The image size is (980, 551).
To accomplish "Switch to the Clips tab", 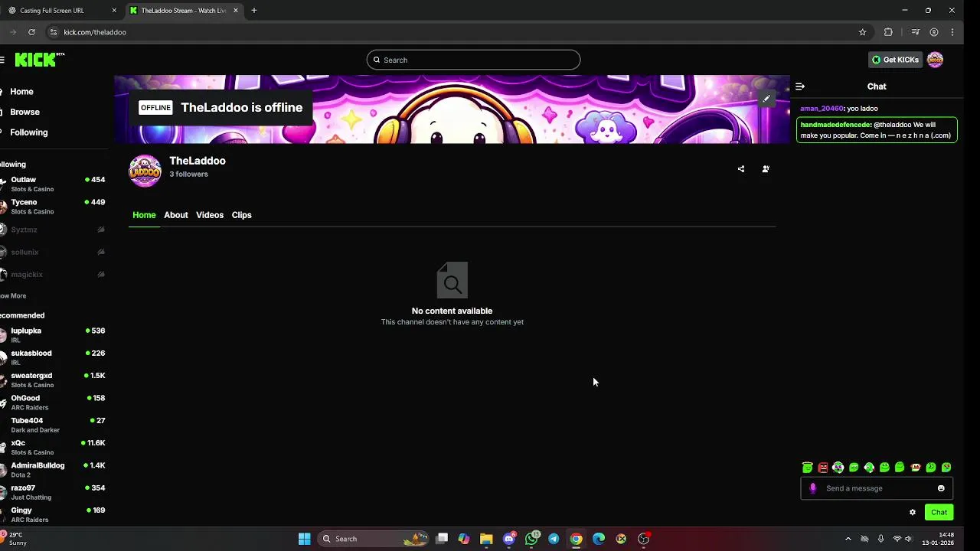I will [241, 215].
